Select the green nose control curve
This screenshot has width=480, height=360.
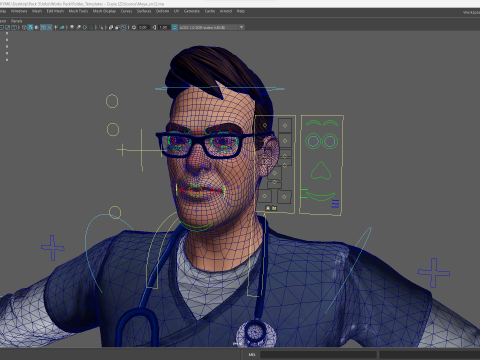[x=321, y=171]
